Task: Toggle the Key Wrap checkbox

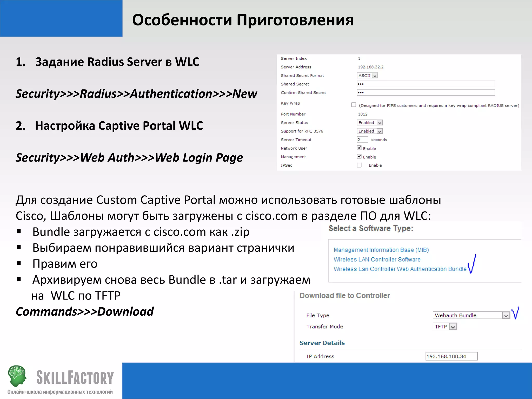Action: pos(354,105)
